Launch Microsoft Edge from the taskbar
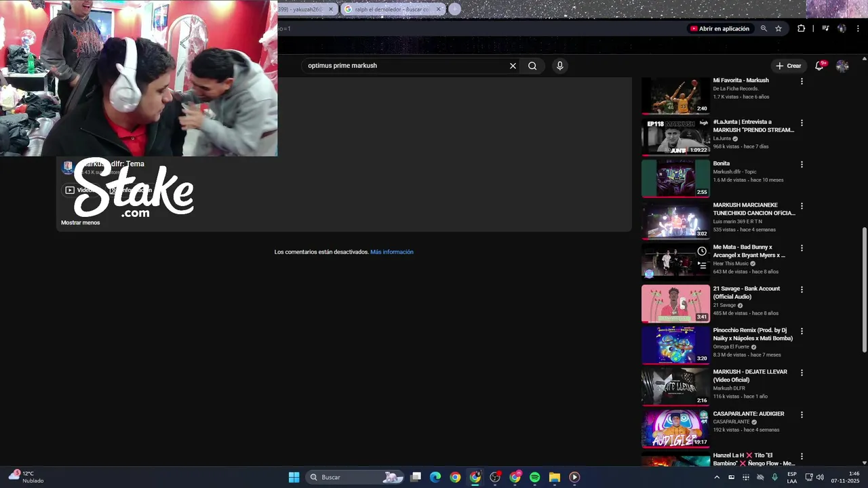The image size is (868, 488). [x=435, y=477]
